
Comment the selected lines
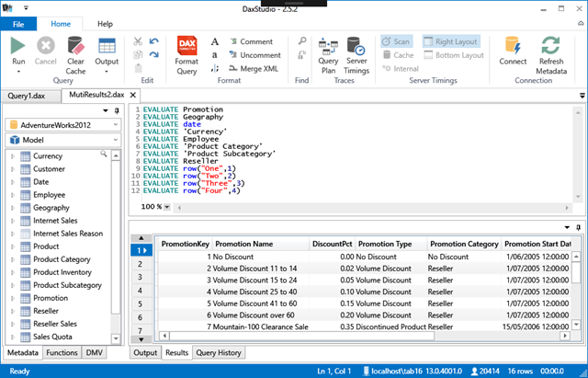(251, 41)
